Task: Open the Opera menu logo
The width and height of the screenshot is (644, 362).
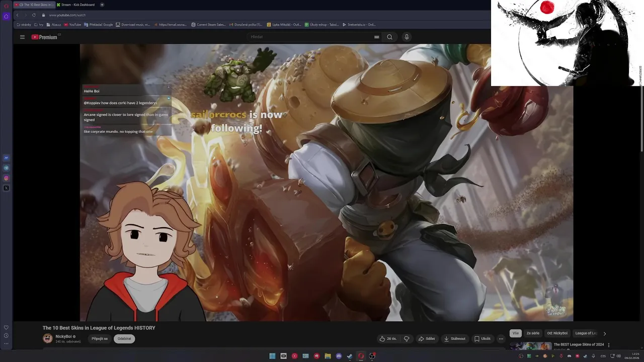Action: [6, 6]
